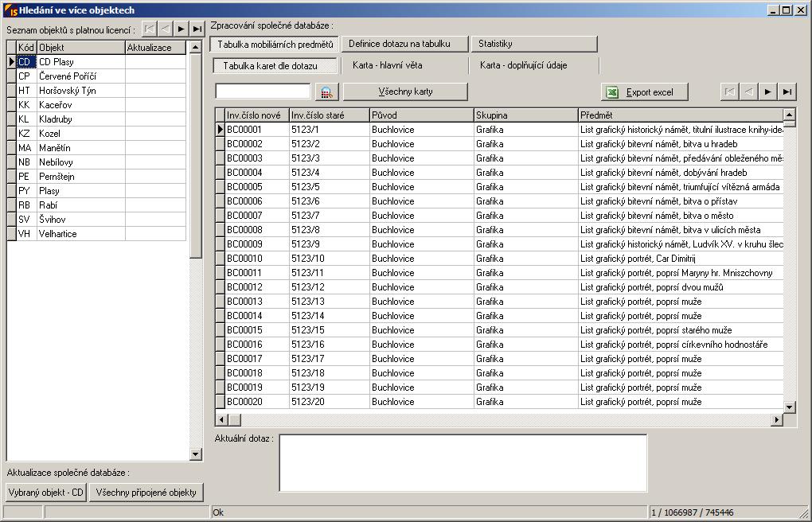This screenshot has width=812, height=522.
Task: Open the Statistiky tab
Action: [534, 44]
